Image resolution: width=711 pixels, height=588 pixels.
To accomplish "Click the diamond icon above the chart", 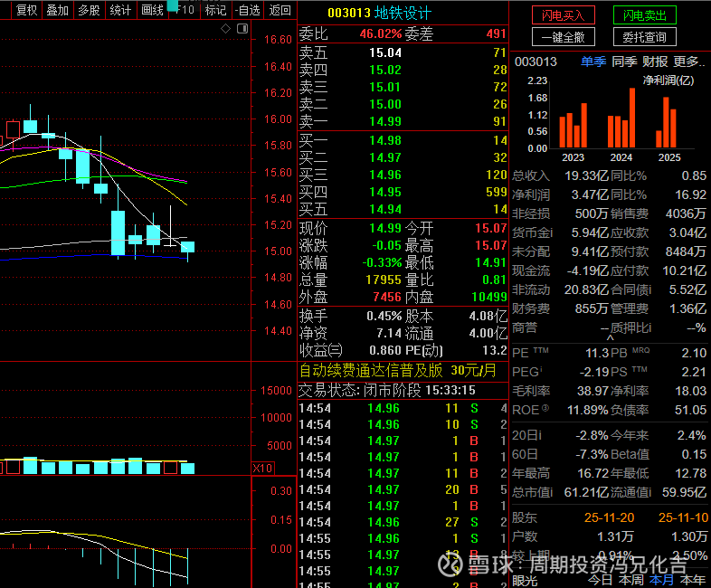I will tap(225, 29).
